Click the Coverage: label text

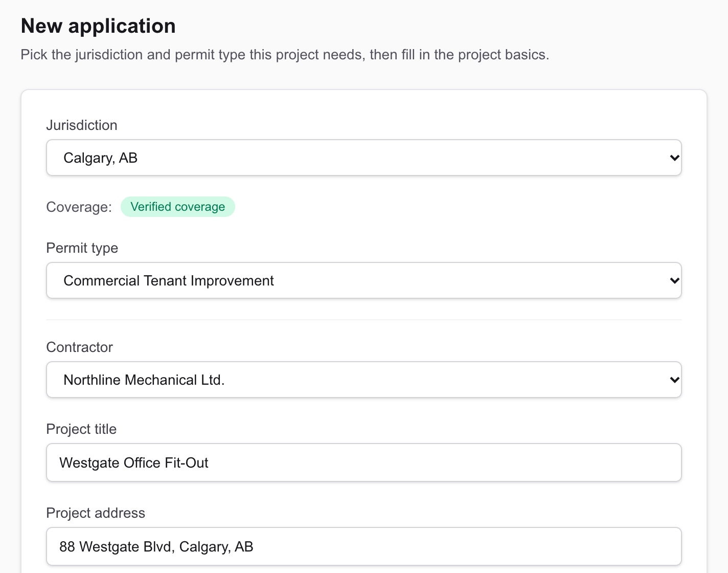79,207
